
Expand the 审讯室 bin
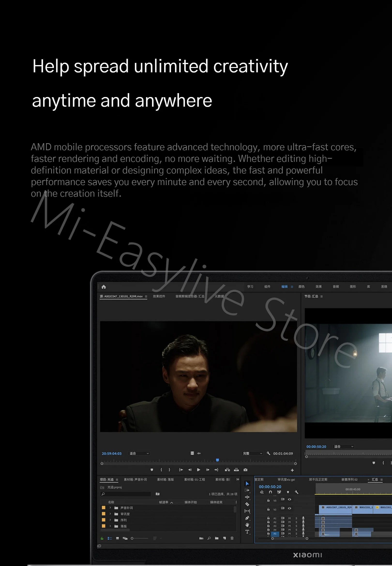point(110,514)
